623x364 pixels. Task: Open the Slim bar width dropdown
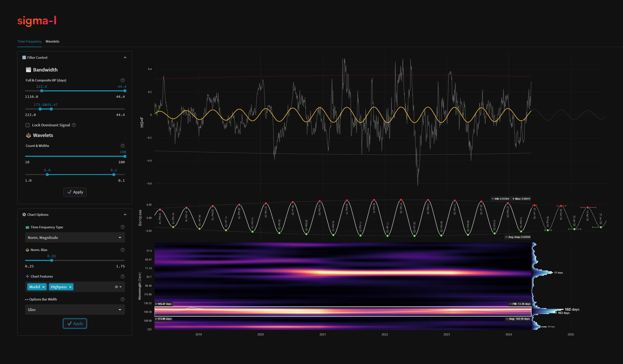coord(75,310)
